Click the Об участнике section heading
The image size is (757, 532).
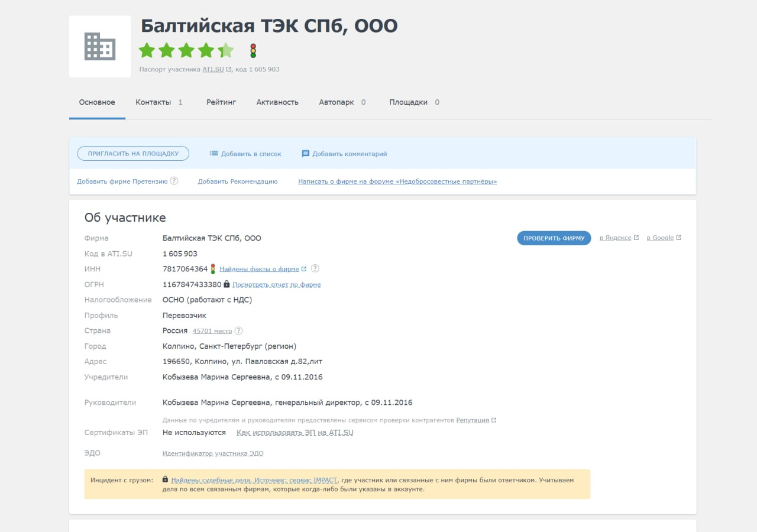[x=125, y=218]
